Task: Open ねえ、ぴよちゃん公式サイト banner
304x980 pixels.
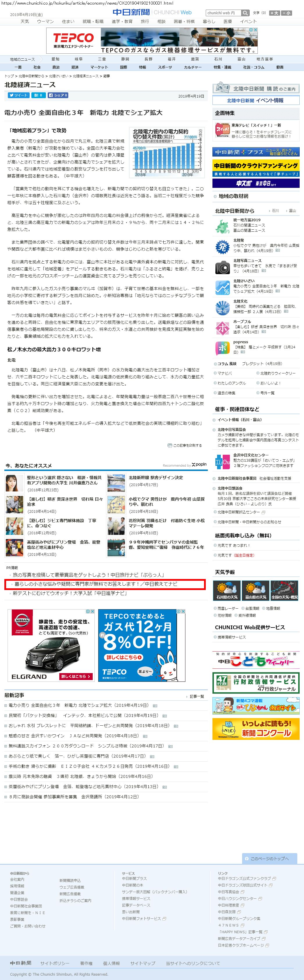Action: (x=256, y=705)
